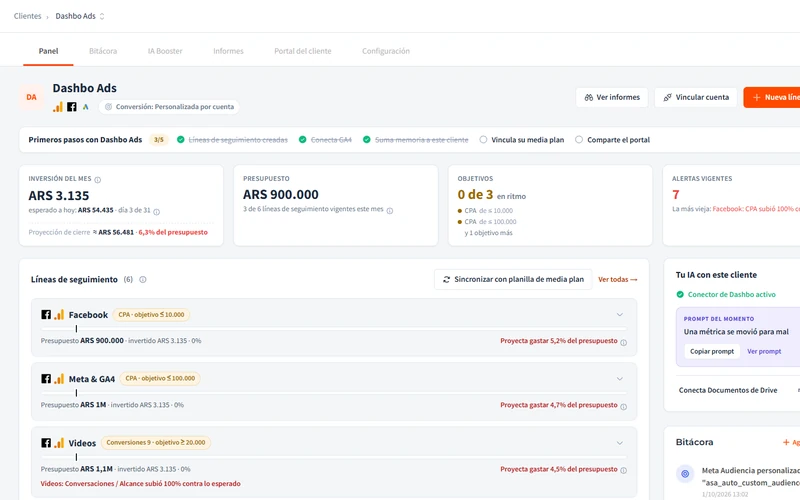Click info icon in Presupuesto card
The width and height of the screenshot is (800, 500).
390,211
